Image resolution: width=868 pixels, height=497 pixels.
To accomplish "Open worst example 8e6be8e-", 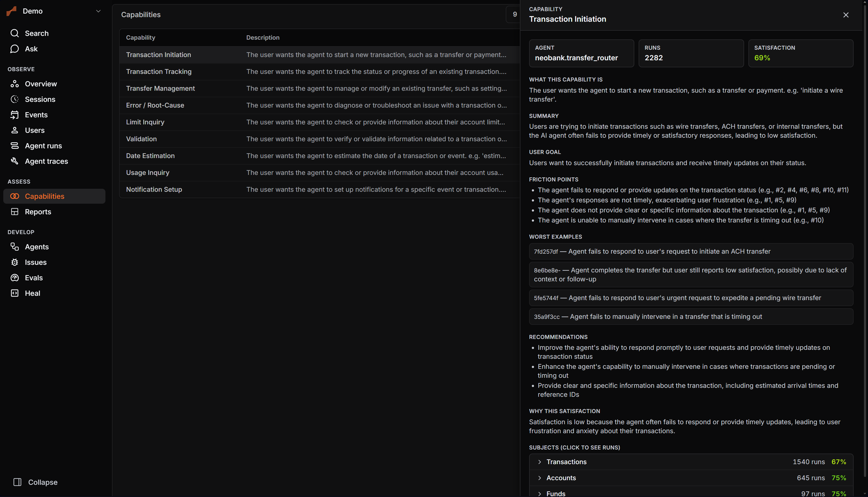I will (691, 275).
